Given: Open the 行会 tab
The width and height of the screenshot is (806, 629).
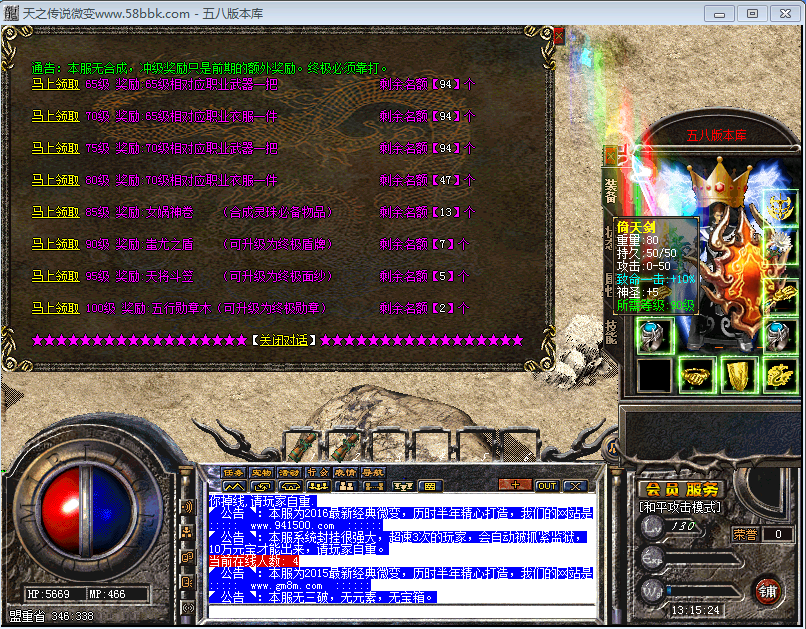Looking at the screenshot, I should 317,472.
